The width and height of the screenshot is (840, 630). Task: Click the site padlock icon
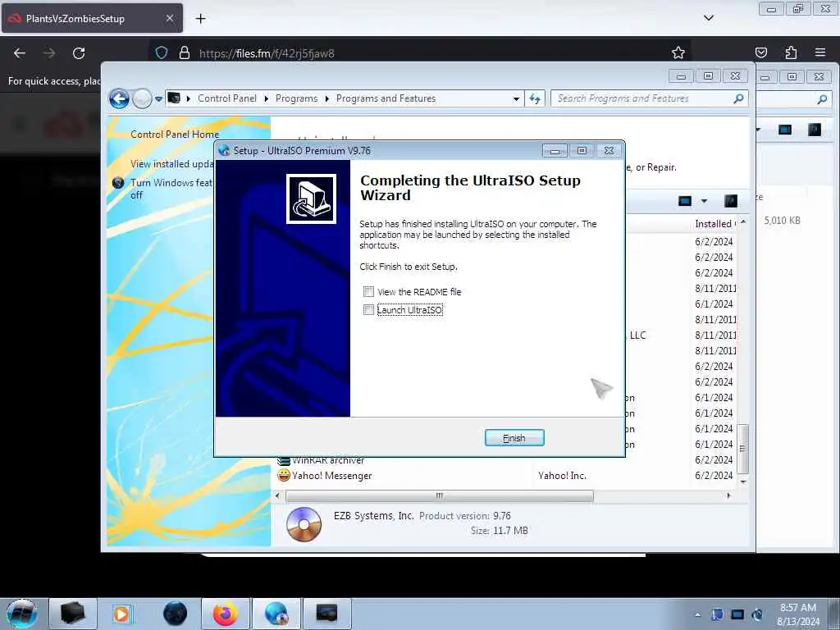(185, 53)
